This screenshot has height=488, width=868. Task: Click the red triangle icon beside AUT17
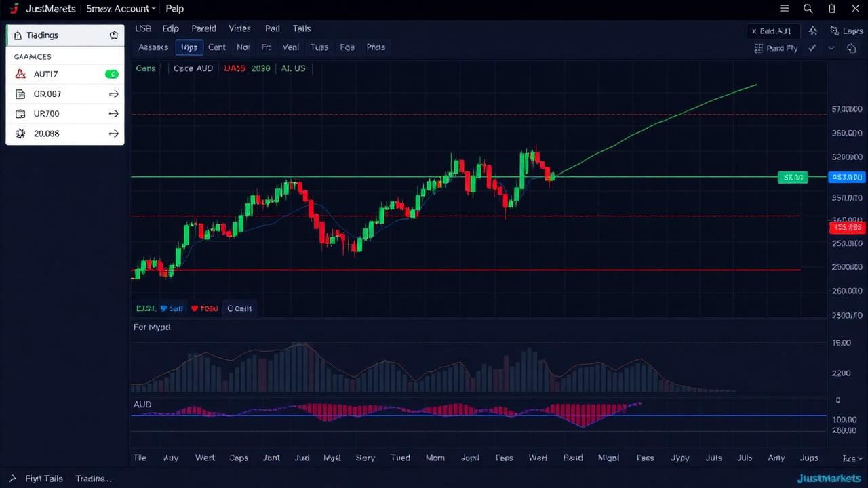(x=20, y=75)
